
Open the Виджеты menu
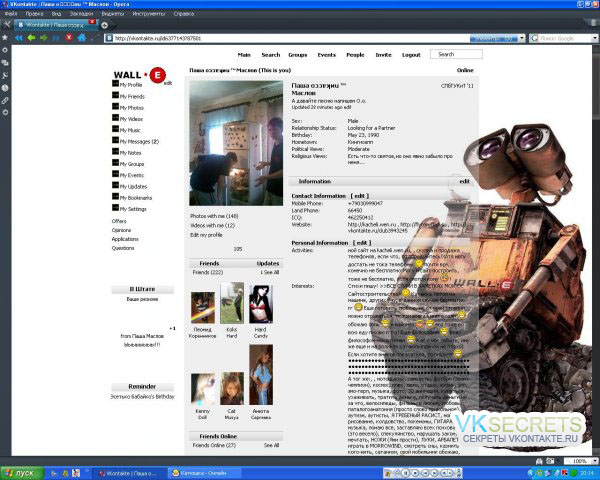113,13
